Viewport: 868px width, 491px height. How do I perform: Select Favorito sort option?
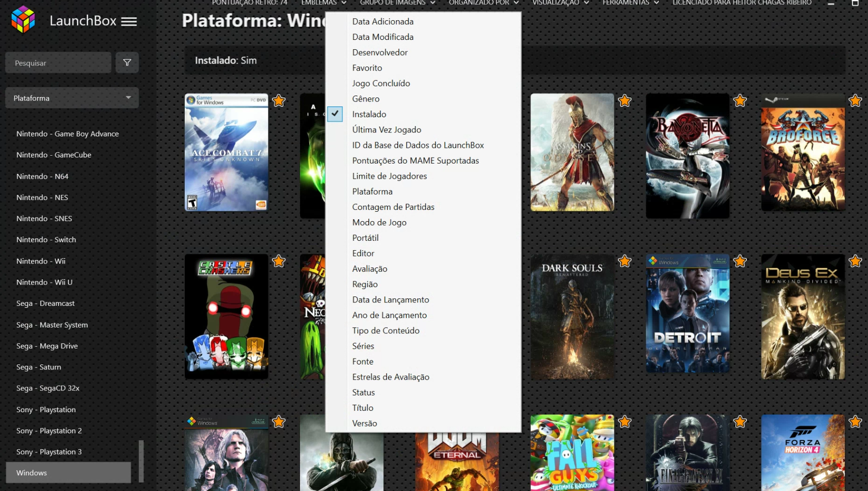(x=367, y=68)
